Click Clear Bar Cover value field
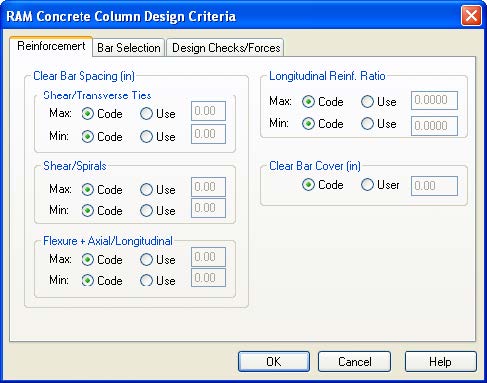Screen dimensions: 487x383 tap(434, 186)
